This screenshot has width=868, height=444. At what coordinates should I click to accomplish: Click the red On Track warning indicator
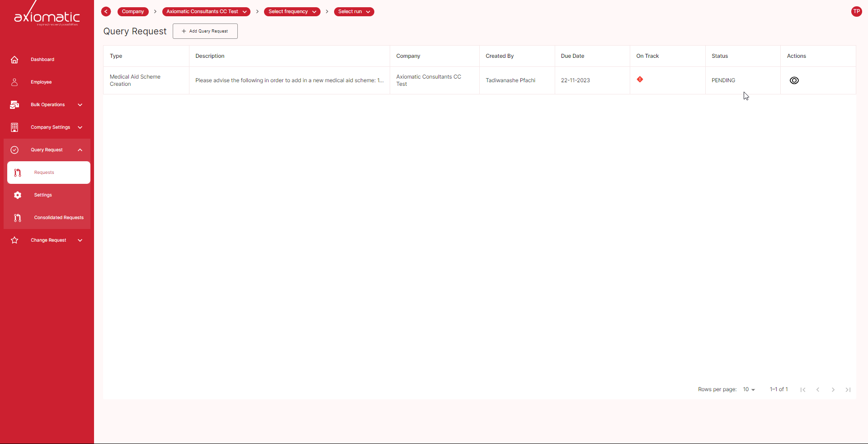point(640,79)
